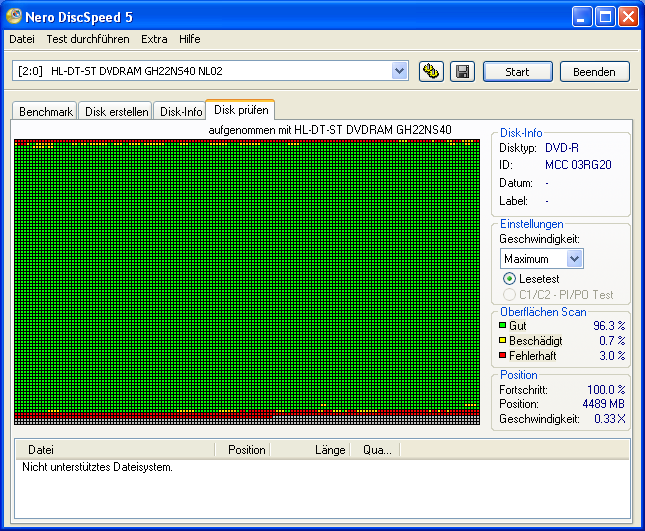Switch to the Benchmark tab
Viewport: 645px width, 531px height.
(45, 111)
